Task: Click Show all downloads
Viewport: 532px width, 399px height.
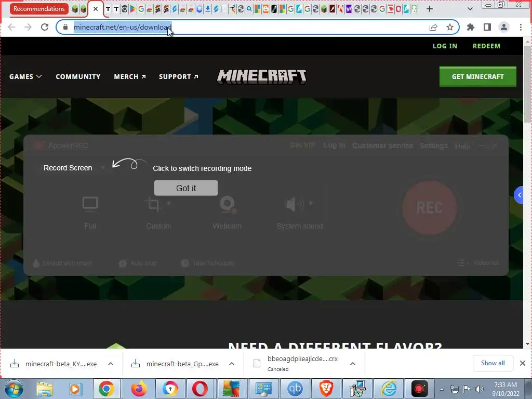Action: coord(493,363)
